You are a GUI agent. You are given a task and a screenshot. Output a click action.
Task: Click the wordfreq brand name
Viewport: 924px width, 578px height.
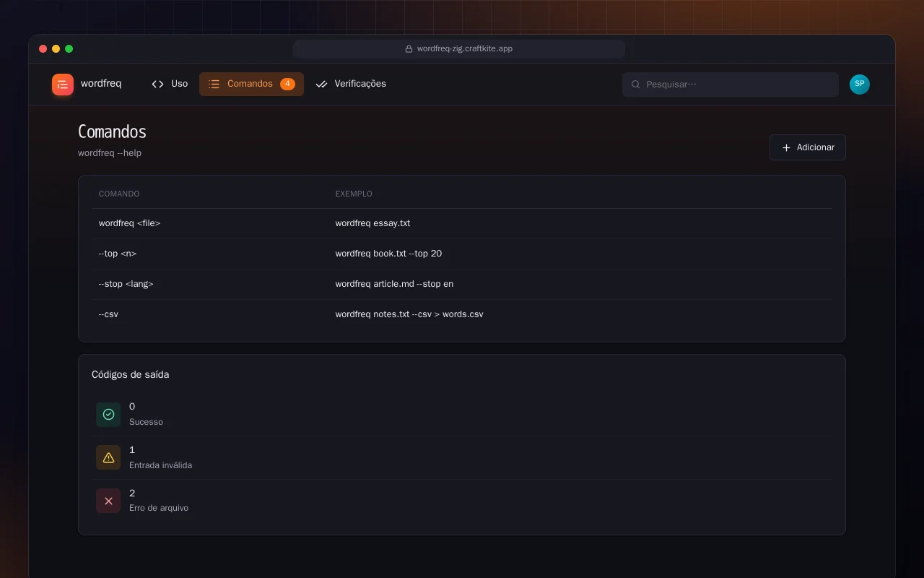tap(101, 84)
